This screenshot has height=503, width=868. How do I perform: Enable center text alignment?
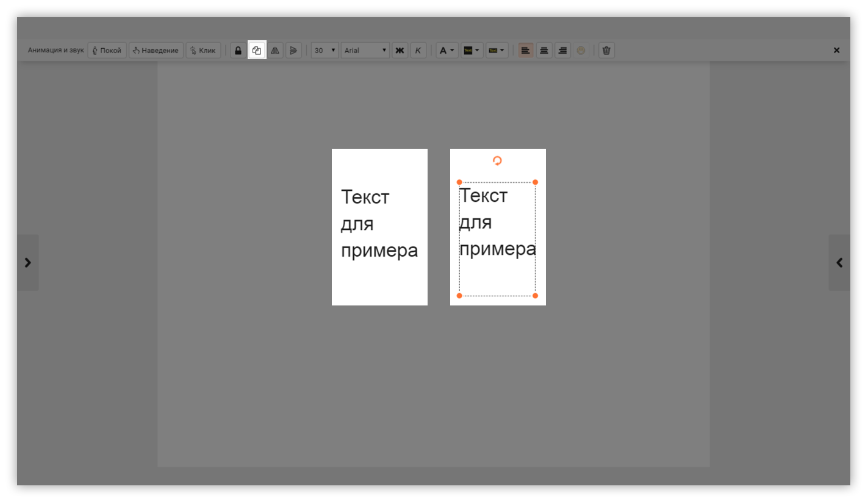click(544, 51)
